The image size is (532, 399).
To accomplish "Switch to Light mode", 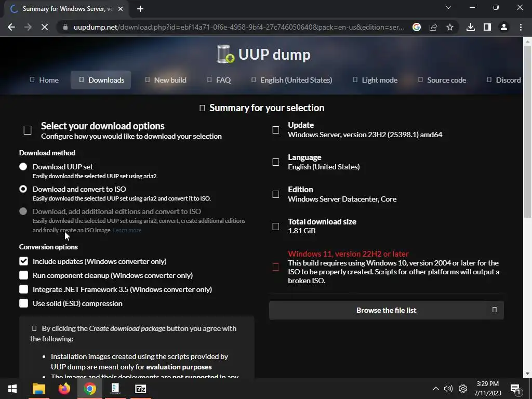I will [x=375, y=80].
